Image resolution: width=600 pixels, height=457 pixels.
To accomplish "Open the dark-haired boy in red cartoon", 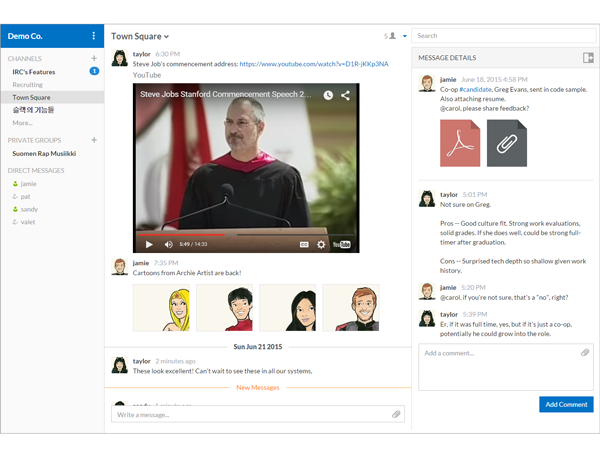I will [x=224, y=307].
